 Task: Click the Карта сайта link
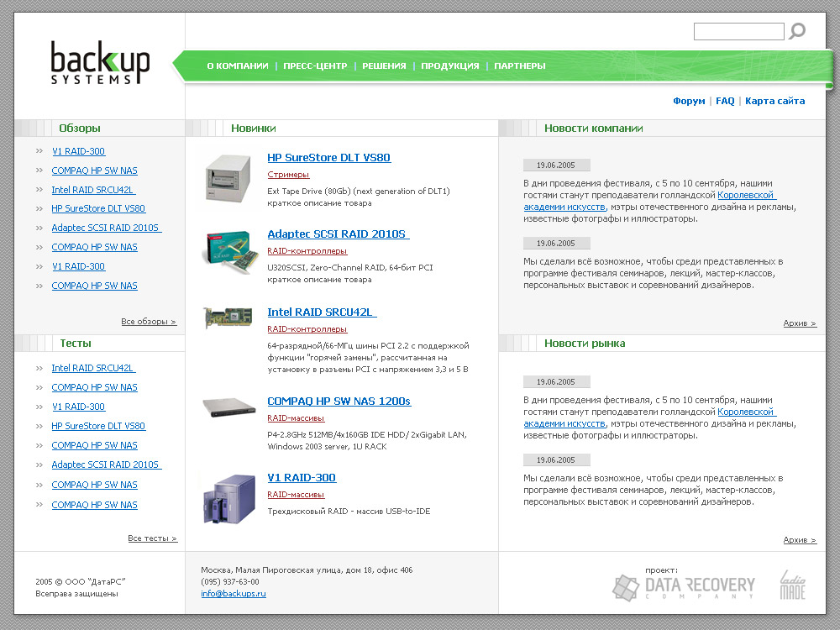(x=775, y=101)
